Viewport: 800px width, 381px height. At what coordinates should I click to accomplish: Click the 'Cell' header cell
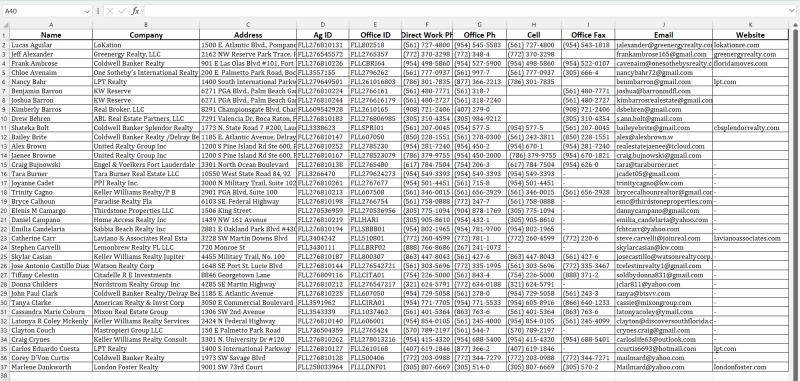[x=534, y=35]
